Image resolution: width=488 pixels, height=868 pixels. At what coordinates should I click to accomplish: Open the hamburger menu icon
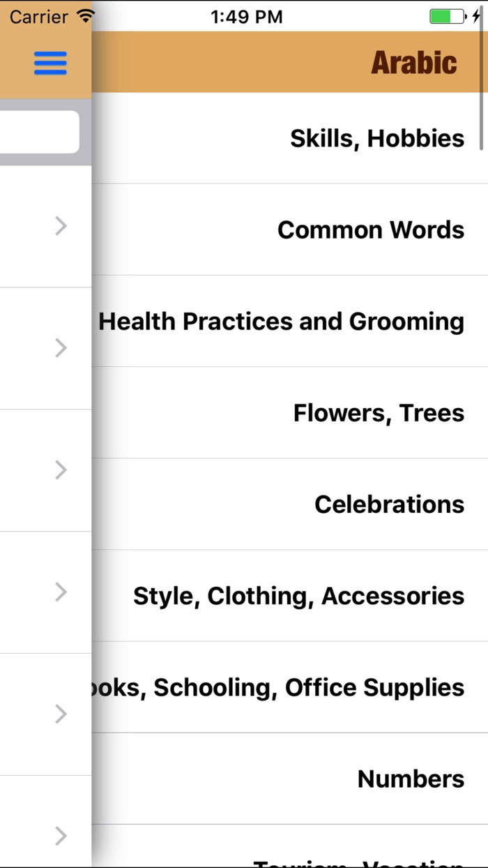50,63
